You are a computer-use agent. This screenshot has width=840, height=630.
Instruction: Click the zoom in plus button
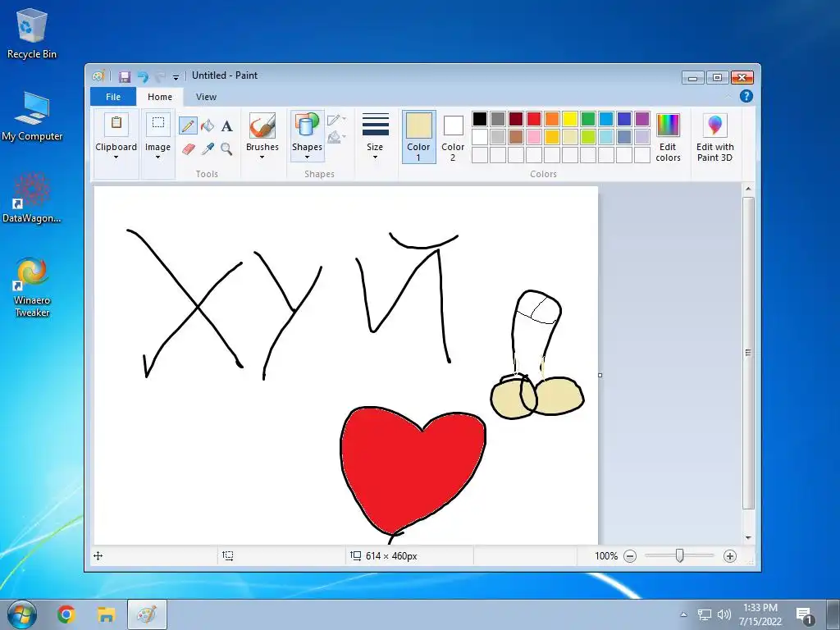(729, 556)
